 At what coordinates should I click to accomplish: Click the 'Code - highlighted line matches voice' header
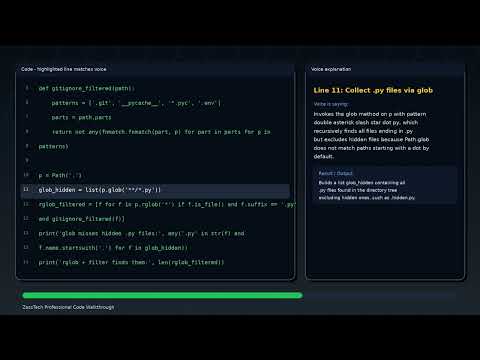[64, 69]
